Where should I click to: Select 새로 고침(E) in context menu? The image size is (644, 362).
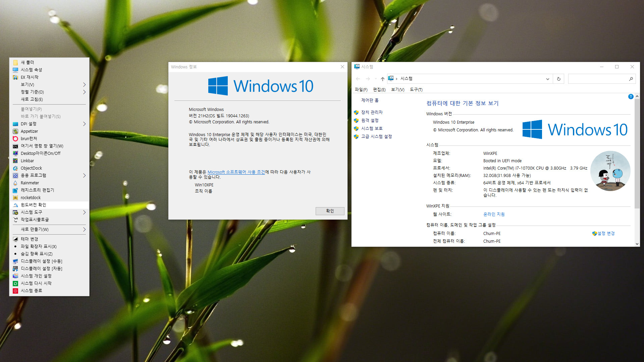pyautogui.click(x=49, y=99)
